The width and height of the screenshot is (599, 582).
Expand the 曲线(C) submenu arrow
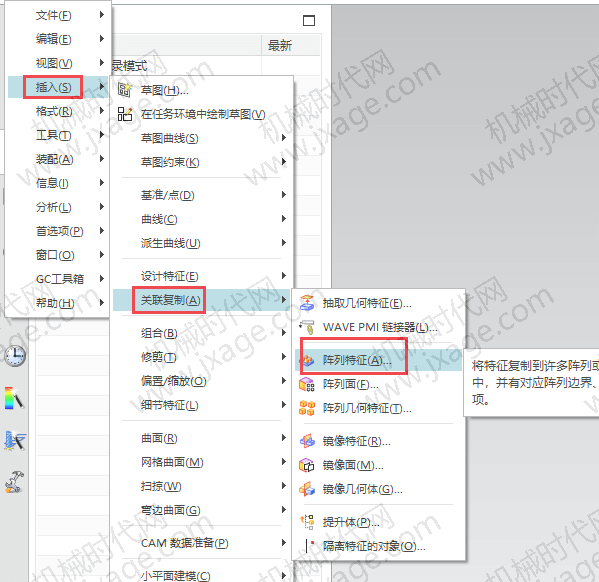tap(284, 219)
